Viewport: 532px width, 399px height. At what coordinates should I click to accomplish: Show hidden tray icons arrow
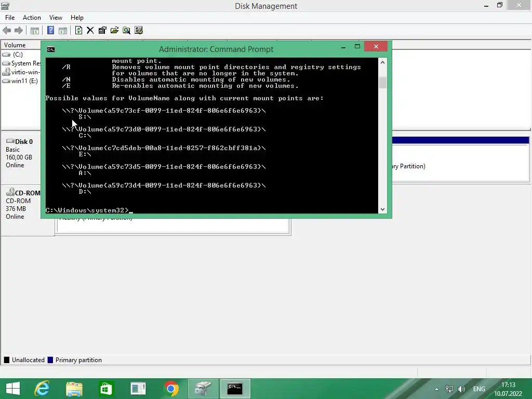(x=436, y=389)
